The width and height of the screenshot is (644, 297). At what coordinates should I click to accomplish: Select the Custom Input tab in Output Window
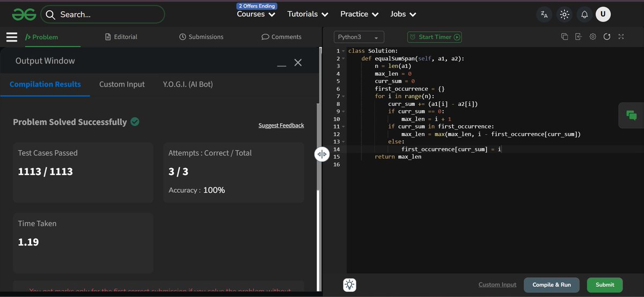(122, 84)
